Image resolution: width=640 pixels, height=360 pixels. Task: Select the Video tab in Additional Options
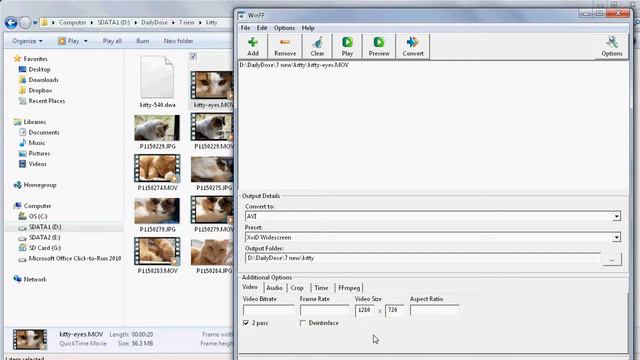(250, 287)
